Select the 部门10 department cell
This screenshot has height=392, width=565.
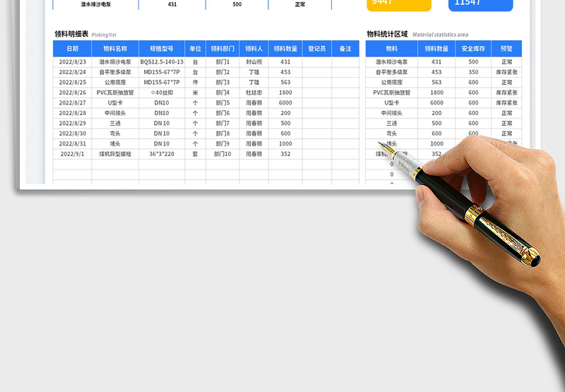[x=222, y=154]
